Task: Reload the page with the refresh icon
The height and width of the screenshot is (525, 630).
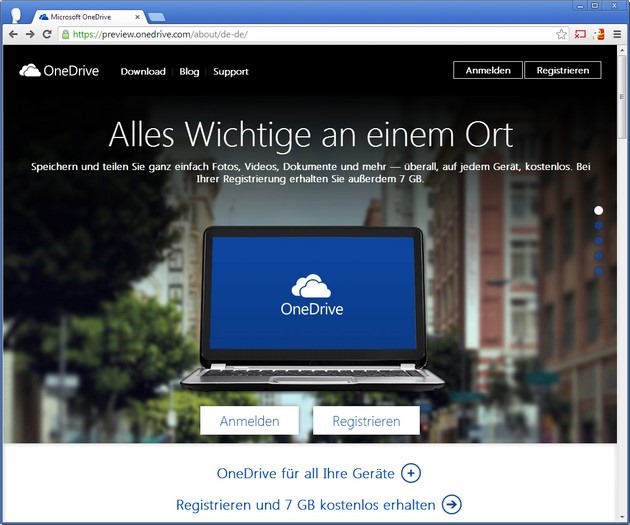Action: pyautogui.click(x=47, y=34)
